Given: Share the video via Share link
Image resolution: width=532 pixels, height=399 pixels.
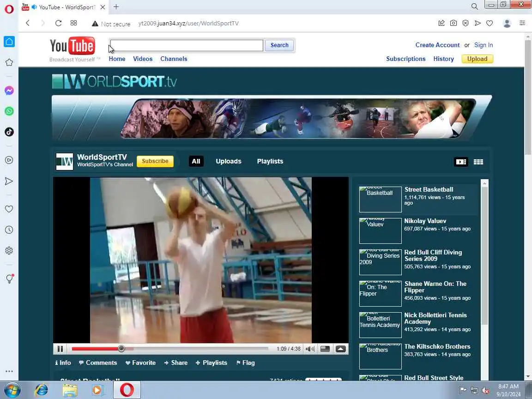Looking at the screenshot, I should 176,363.
